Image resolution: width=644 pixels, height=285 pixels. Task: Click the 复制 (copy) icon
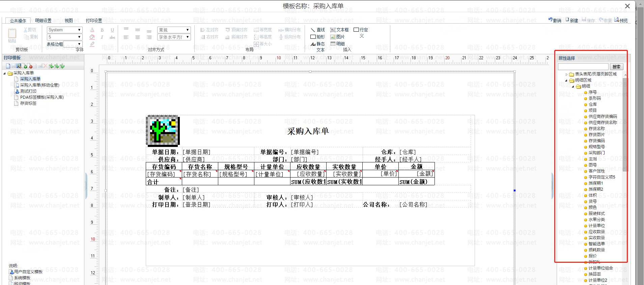pos(27,37)
